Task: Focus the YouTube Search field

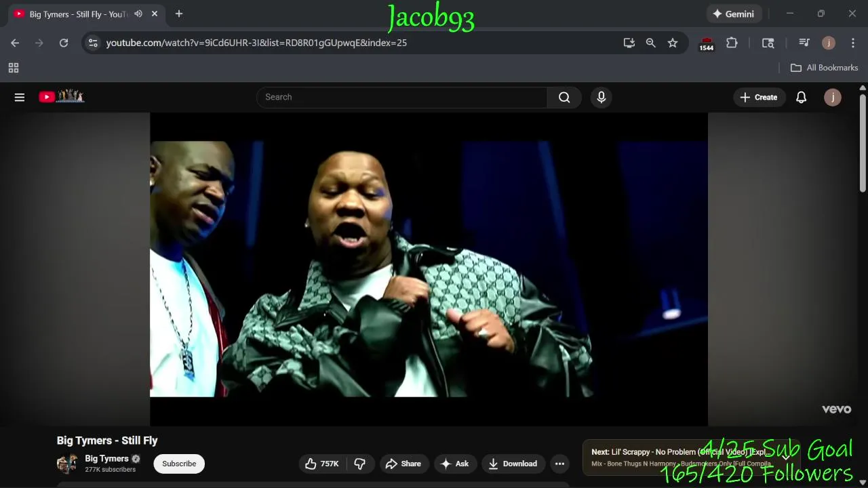Action: click(x=401, y=97)
